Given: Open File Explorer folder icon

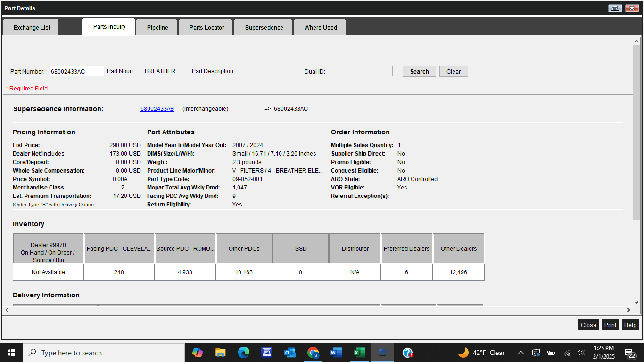Looking at the screenshot, I should (221, 353).
